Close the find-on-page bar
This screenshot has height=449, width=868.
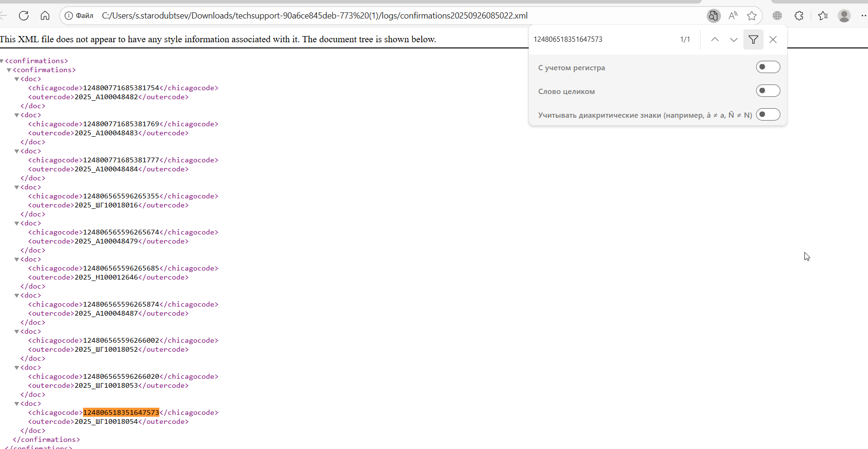pyautogui.click(x=773, y=39)
